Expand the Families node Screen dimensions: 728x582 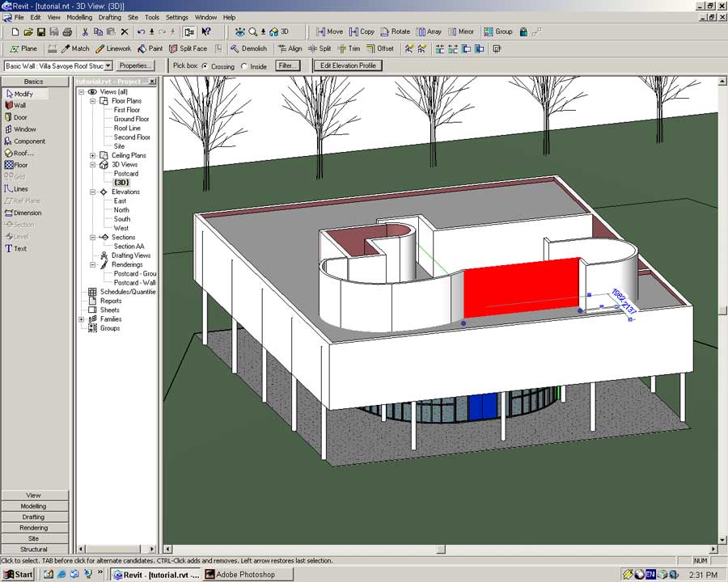81,319
